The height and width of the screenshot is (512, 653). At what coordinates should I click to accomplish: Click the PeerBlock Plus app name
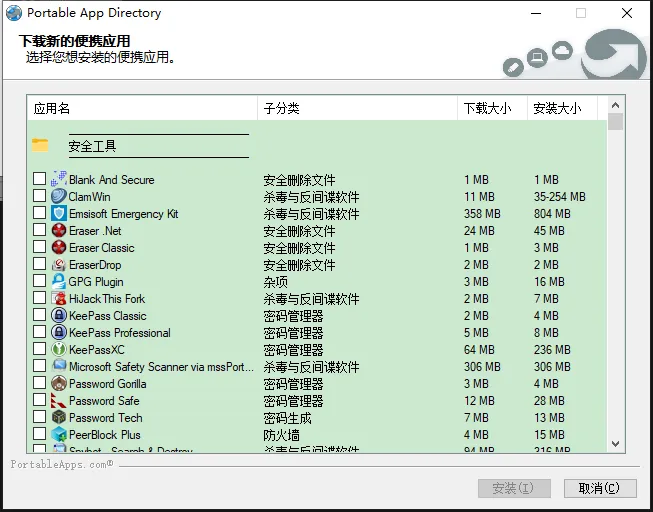coord(105,435)
